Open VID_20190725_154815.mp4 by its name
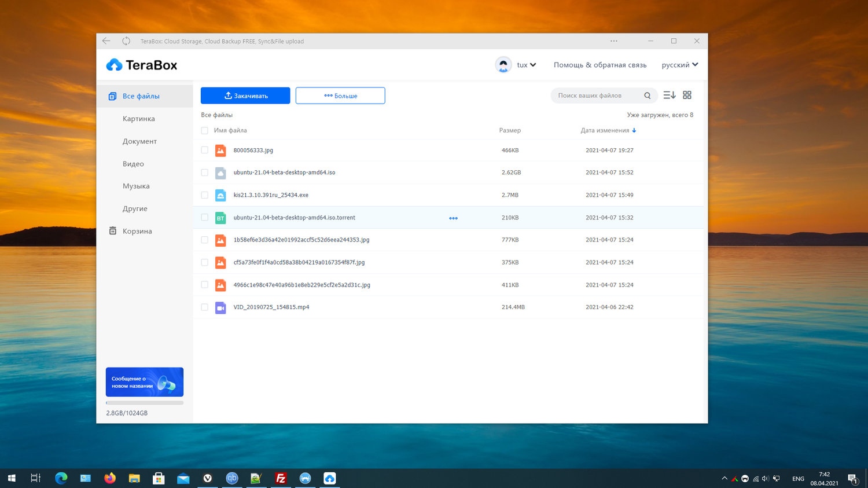This screenshot has width=868, height=488. pyautogui.click(x=271, y=307)
